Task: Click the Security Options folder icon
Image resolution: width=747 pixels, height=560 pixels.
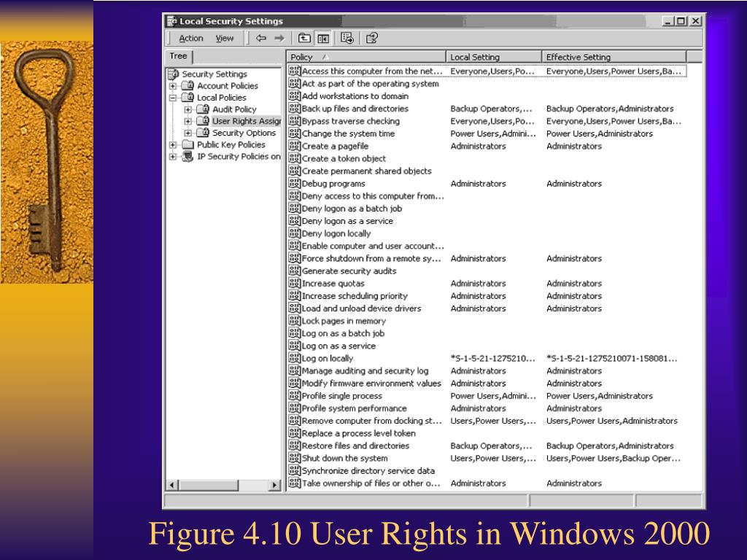Action: (204, 133)
